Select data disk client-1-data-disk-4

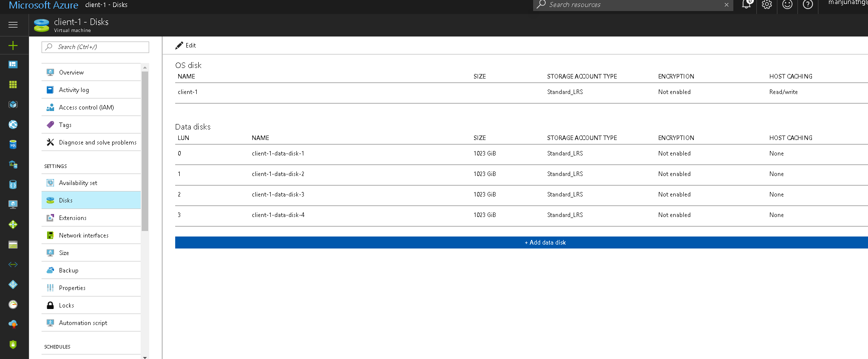pos(522,215)
